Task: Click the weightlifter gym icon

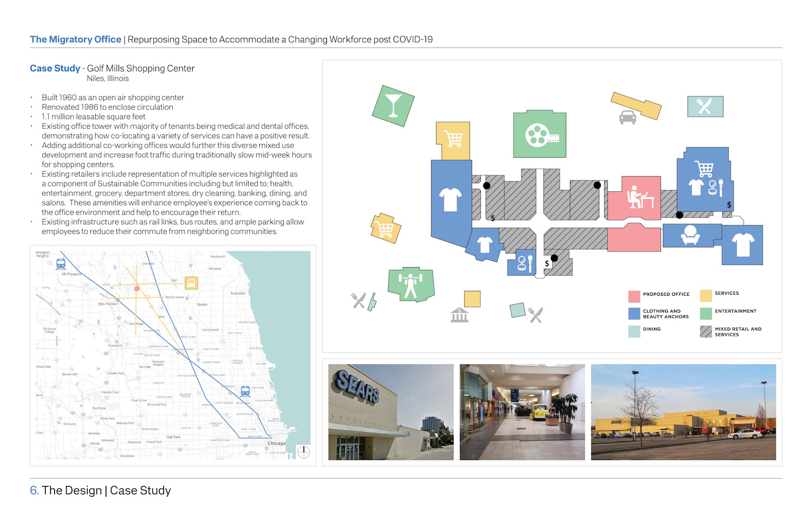Action: pos(411,284)
